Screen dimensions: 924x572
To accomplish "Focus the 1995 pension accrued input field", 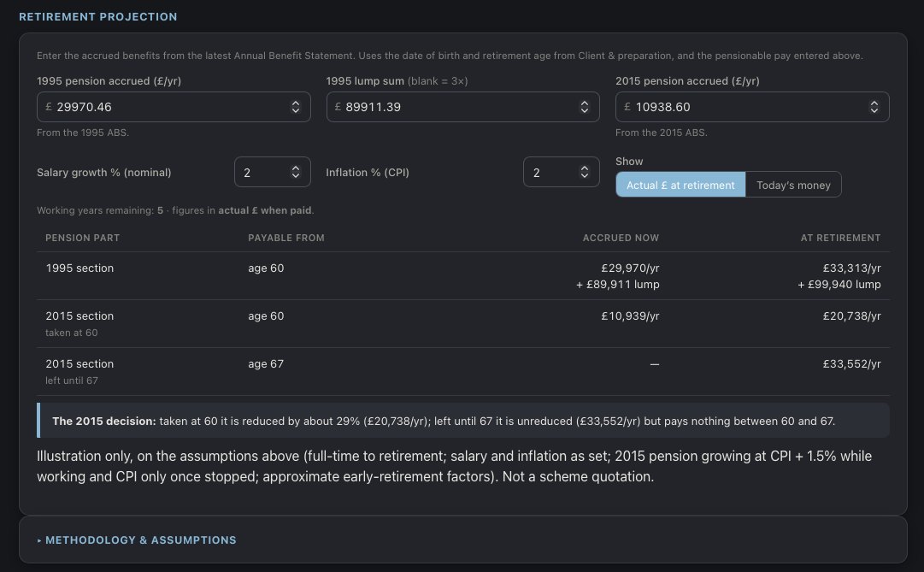I will 174,107.
